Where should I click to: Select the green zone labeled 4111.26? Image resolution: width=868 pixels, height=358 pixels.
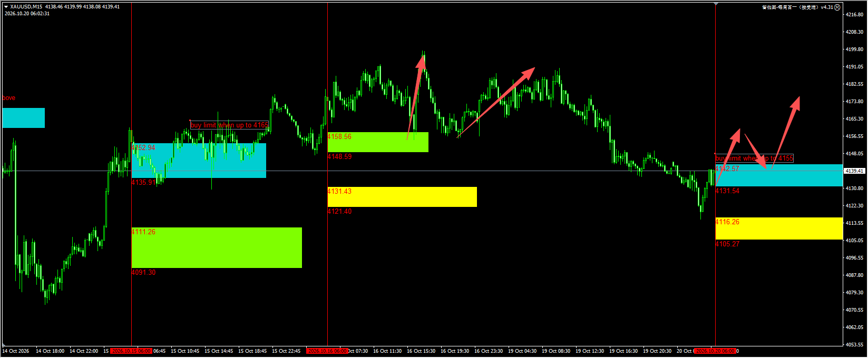217,247
